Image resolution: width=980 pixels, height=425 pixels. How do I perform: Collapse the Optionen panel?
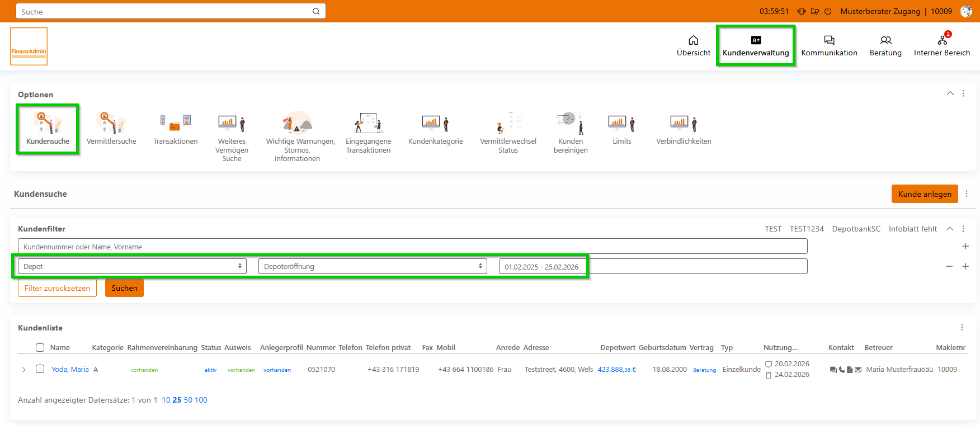(x=950, y=93)
